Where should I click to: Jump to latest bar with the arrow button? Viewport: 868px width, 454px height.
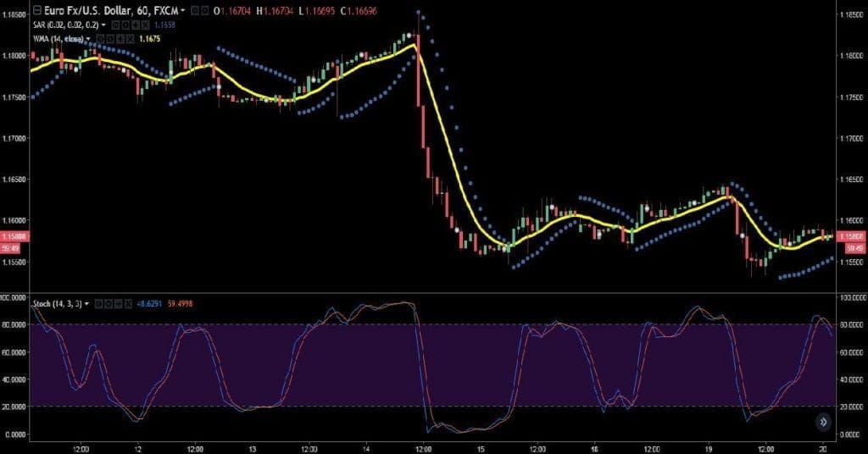click(x=823, y=422)
